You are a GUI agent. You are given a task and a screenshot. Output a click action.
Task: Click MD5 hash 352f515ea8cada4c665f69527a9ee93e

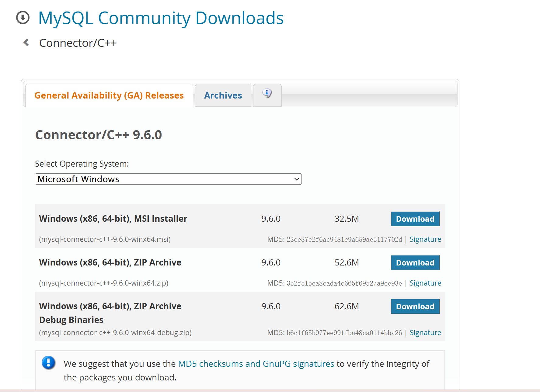click(x=344, y=283)
